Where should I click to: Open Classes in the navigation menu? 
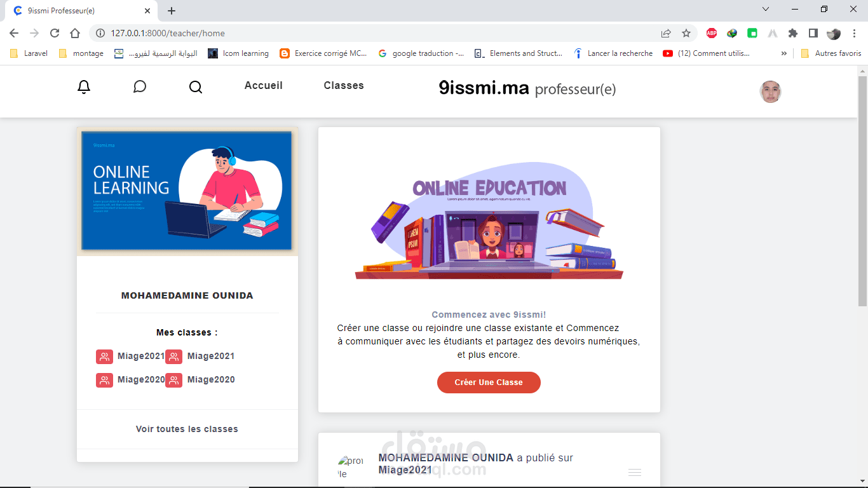point(344,86)
